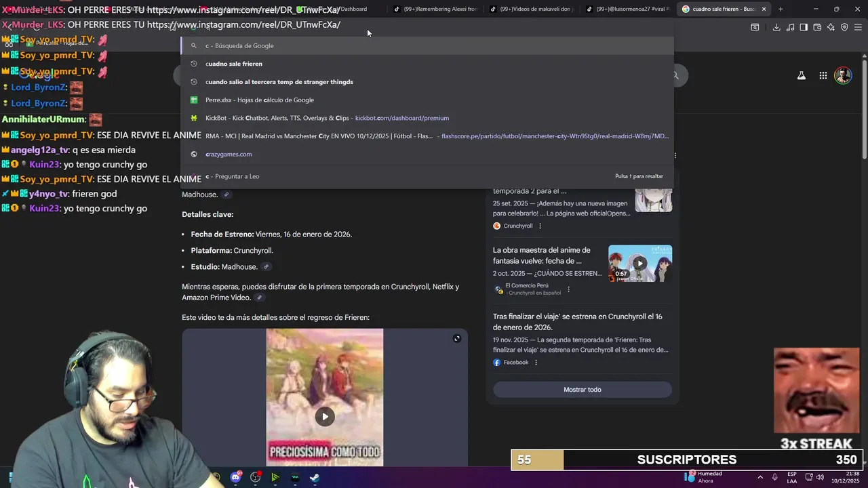This screenshot has width=868, height=488.
Task: Open the playlist music note icon
Action: tap(791, 27)
